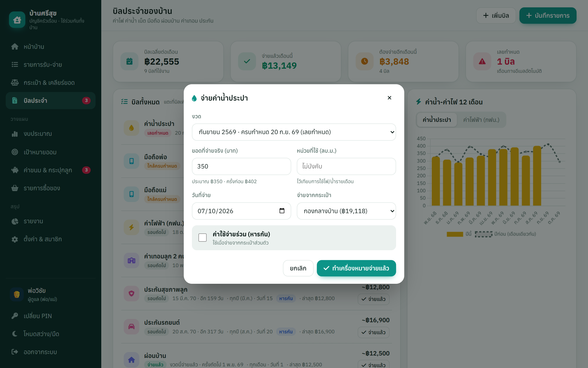Tick ค่าใช้จ่ายร่วม (หารกัน) checkbox
This screenshot has height=368, width=588.
click(203, 238)
